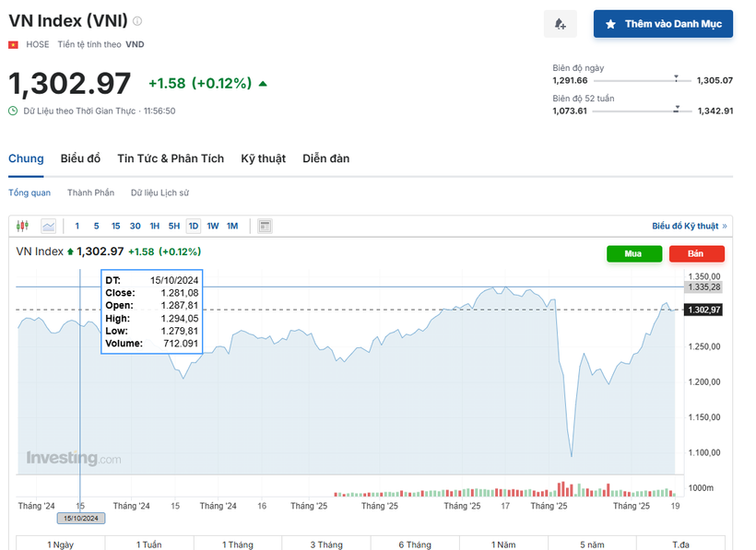Viewport: 756px width, 550px height.
Task: Select the area chart type icon
Action: [x=48, y=225]
